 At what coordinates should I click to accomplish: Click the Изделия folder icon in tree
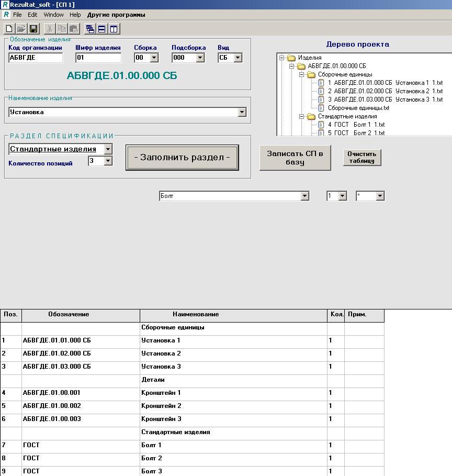tap(291, 58)
